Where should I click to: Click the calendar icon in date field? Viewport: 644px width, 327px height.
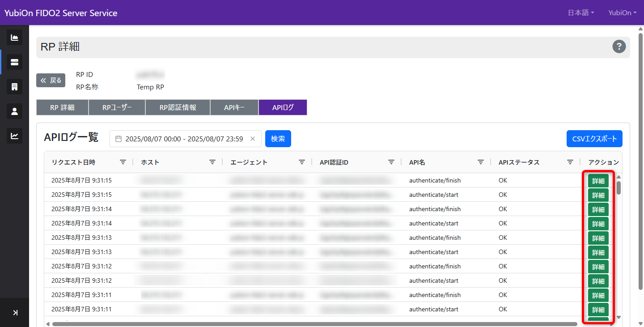pos(119,139)
